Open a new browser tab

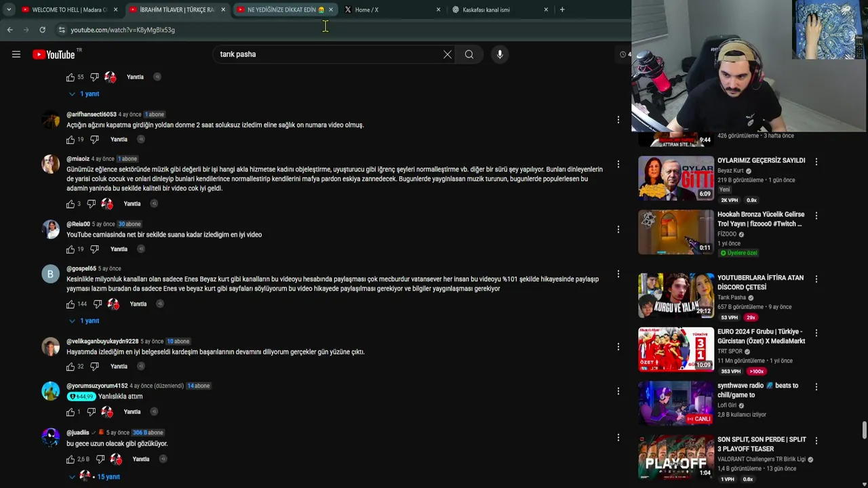tap(562, 9)
